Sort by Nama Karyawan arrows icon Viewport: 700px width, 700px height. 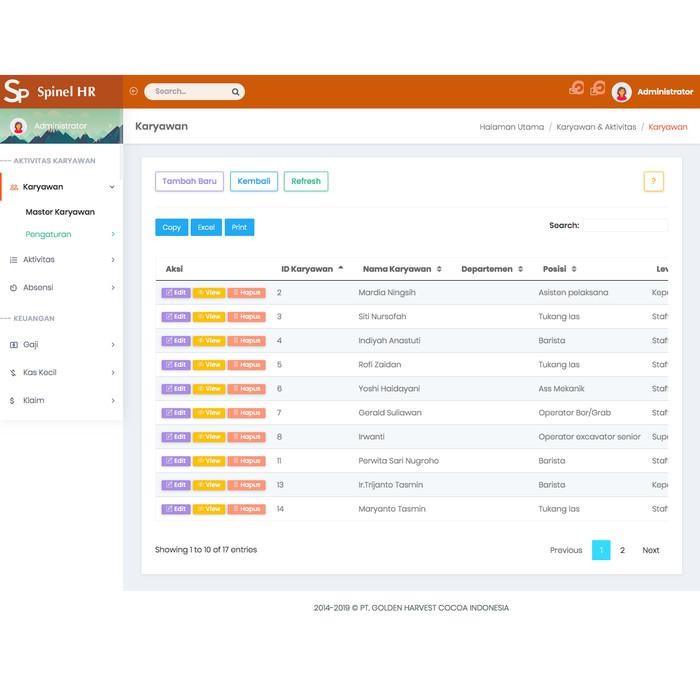click(439, 269)
